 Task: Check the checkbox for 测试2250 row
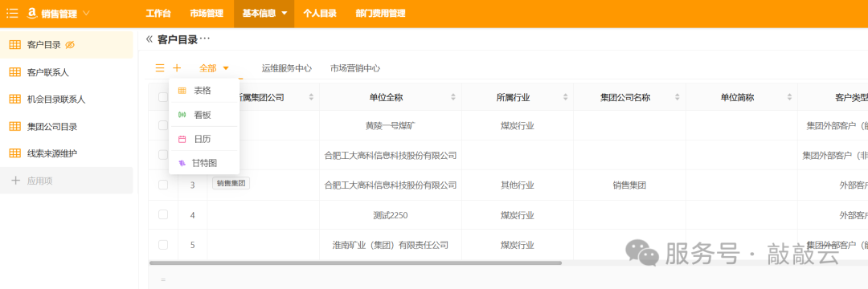coord(162,214)
